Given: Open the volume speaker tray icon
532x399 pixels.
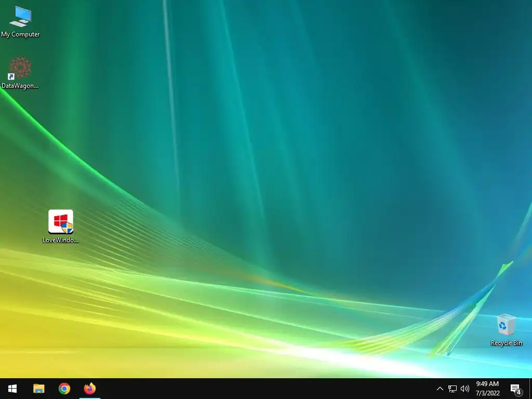Looking at the screenshot, I should (x=465, y=389).
